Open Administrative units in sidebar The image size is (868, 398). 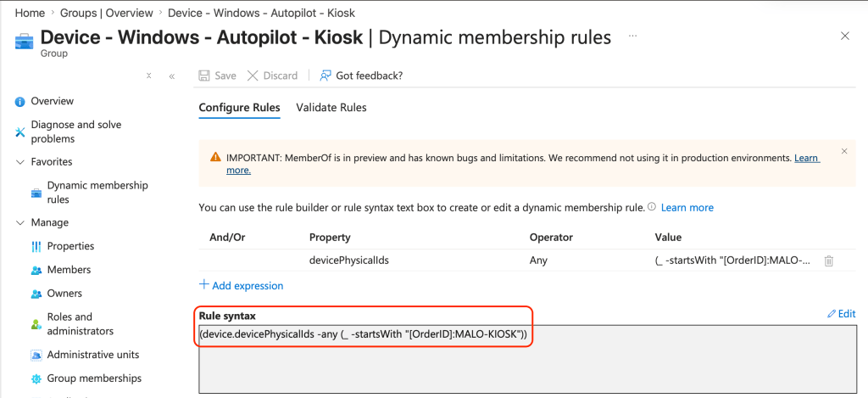pos(92,355)
